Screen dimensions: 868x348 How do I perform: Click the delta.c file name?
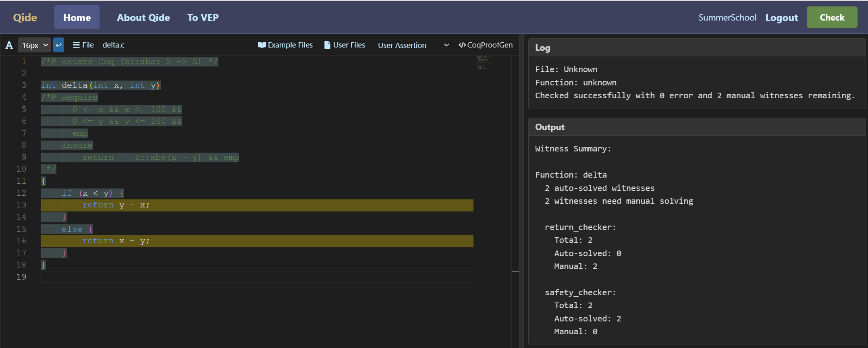click(x=114, y=45)
